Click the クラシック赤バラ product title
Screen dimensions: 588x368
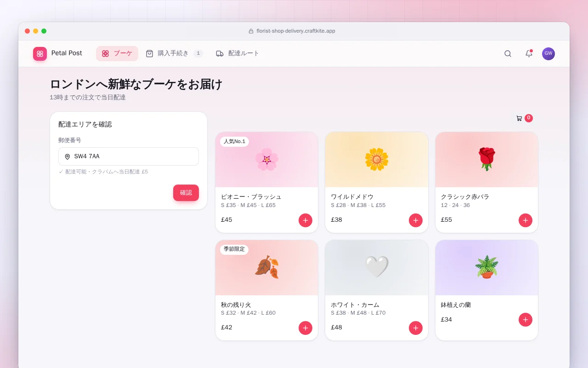point(465,197)
